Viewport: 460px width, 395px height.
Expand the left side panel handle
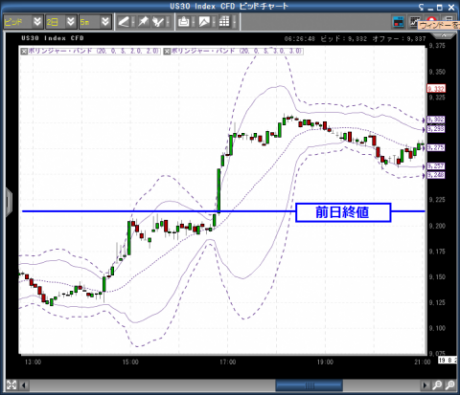coord(9,201)
